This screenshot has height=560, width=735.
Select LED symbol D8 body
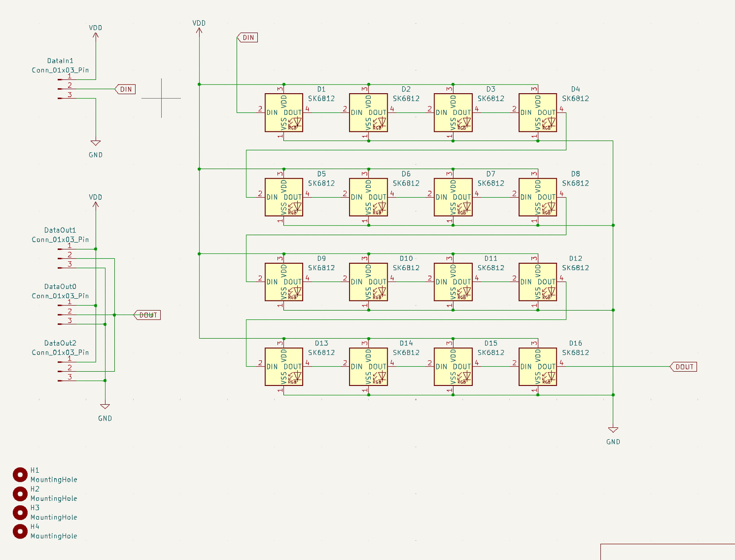(x=538, y=197)
